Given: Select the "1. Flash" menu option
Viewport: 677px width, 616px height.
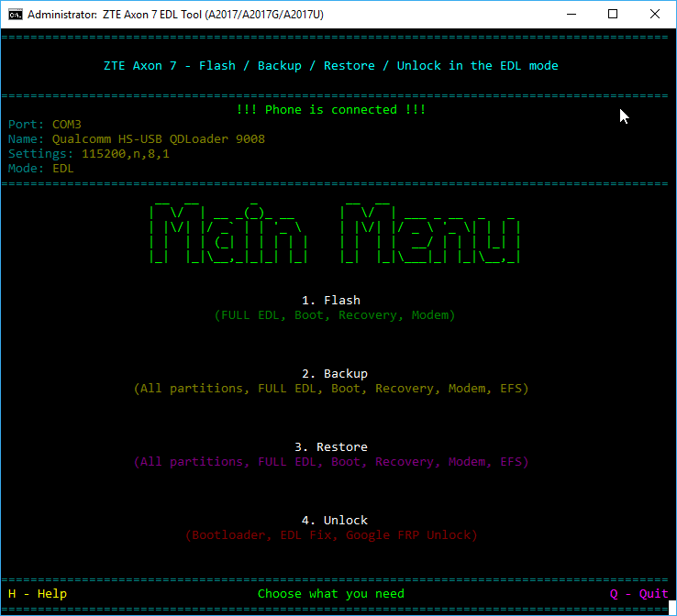Looking at the screenshot, I should [x=331, y=301].
